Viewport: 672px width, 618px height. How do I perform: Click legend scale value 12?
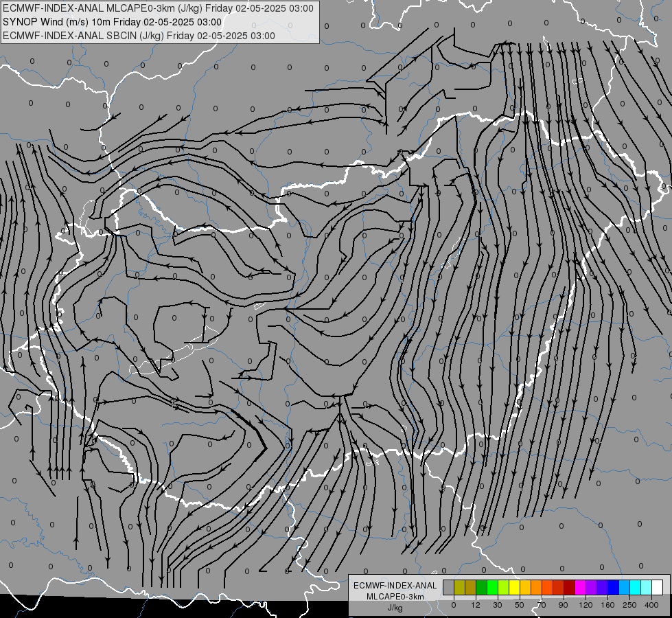[x=476, y=605]
